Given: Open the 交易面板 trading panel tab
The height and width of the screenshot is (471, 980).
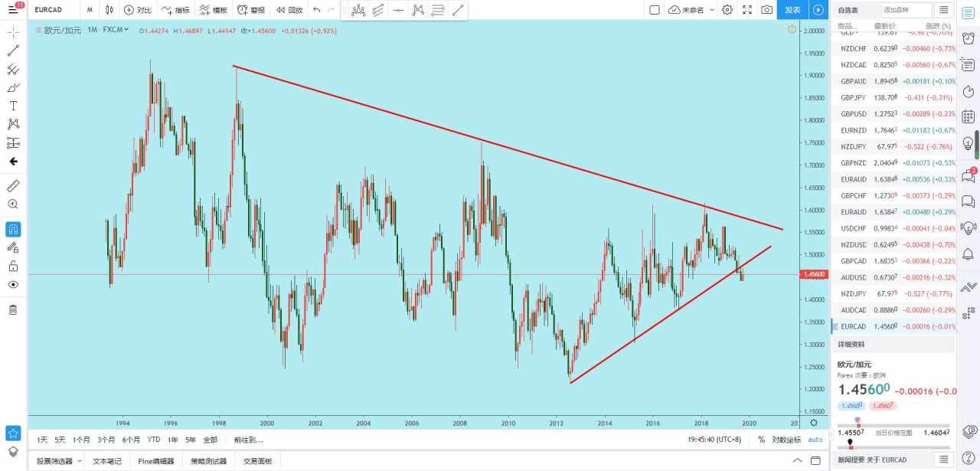Looking at the screenshot, I should click(257, 461).
